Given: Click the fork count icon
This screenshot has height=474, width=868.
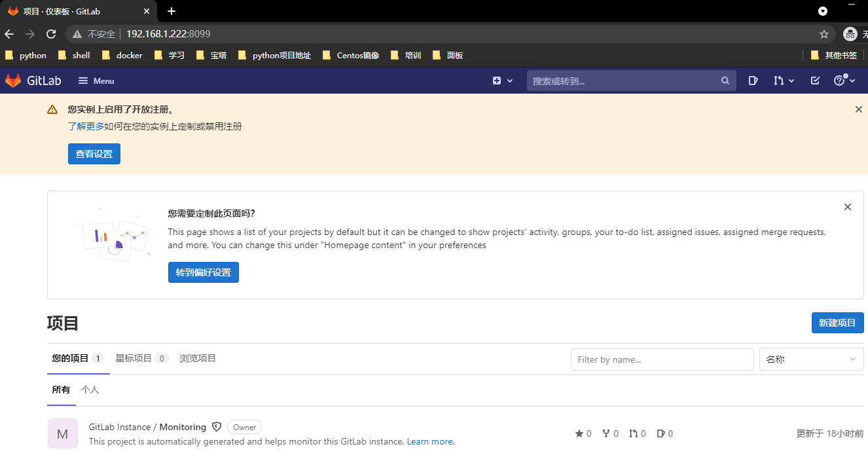Looking at the screenshot, I should click(x=610, y=433).
